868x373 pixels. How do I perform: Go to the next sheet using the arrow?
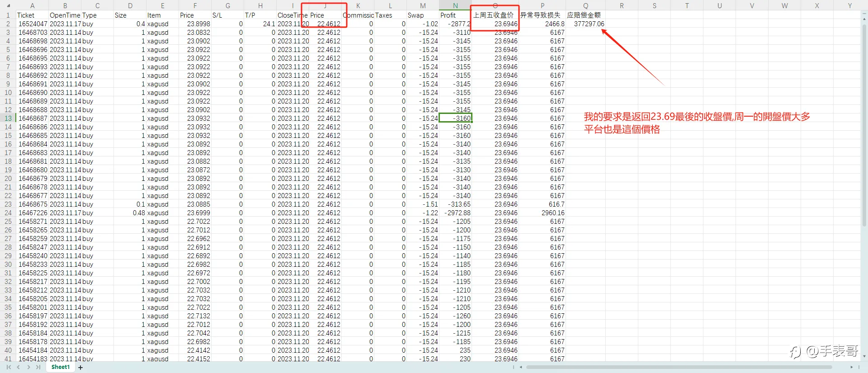click(x=28, y=367)
